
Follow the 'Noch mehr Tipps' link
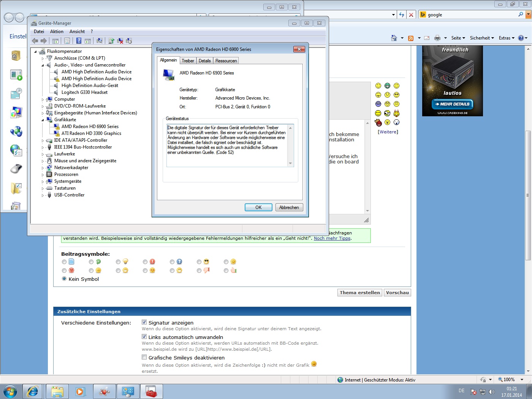[x=332, y=238]
